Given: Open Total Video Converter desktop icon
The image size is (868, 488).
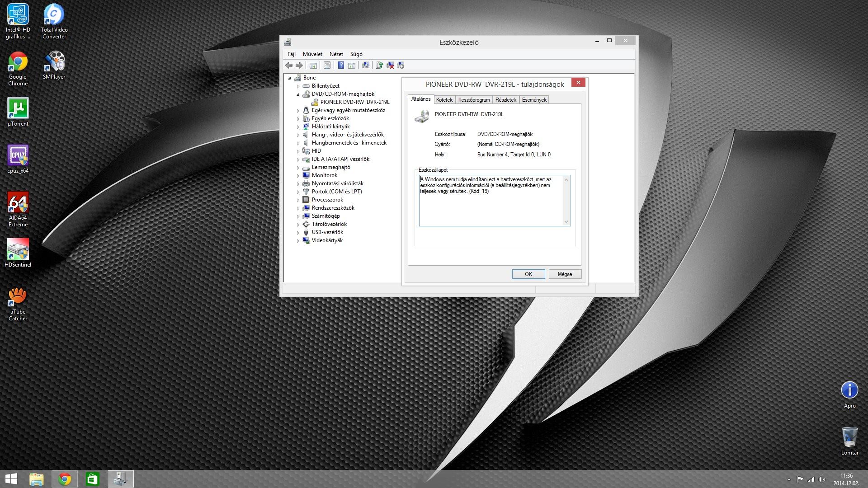Looking at the screenshot, I should pos(54,21).
